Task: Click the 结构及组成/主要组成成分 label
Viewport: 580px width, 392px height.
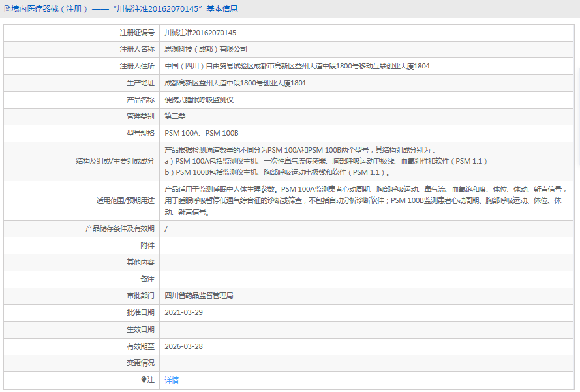Action: (x=115, y=161)
